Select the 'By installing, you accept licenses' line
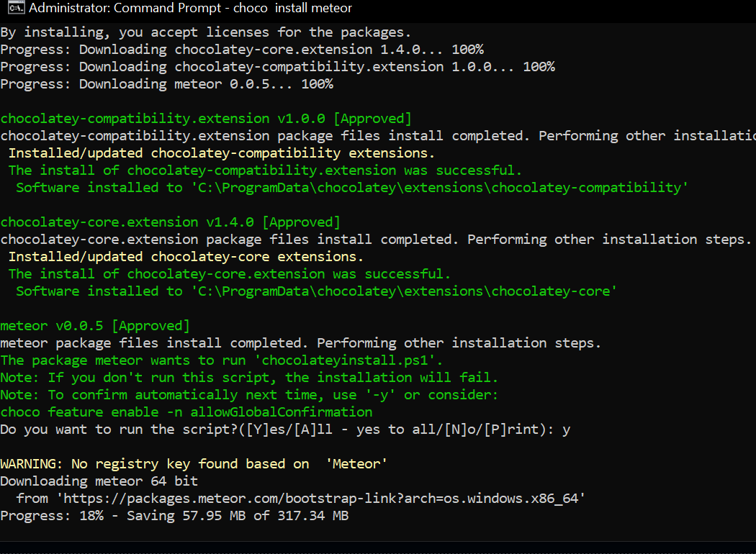This screenshot has height=554, width=756. tap(205, 32)
